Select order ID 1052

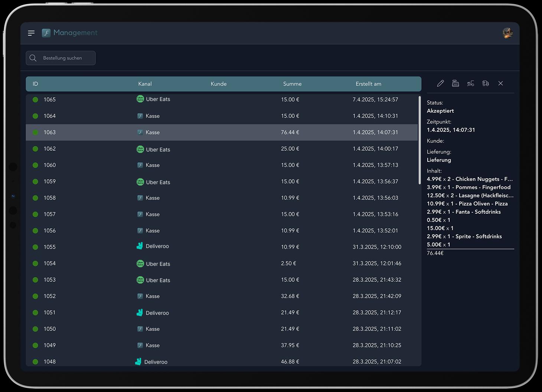[x=50, y=296]
